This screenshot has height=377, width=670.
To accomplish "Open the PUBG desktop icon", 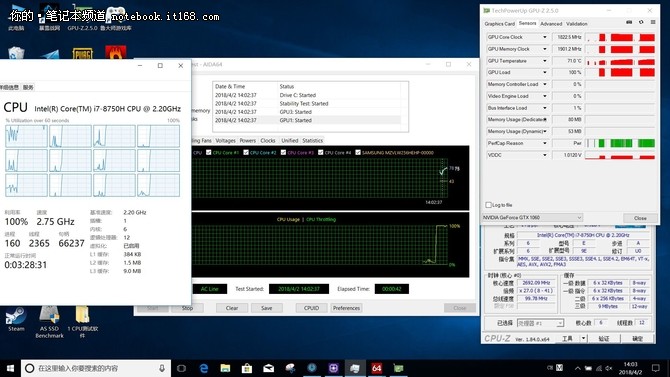I will point(82,53).
